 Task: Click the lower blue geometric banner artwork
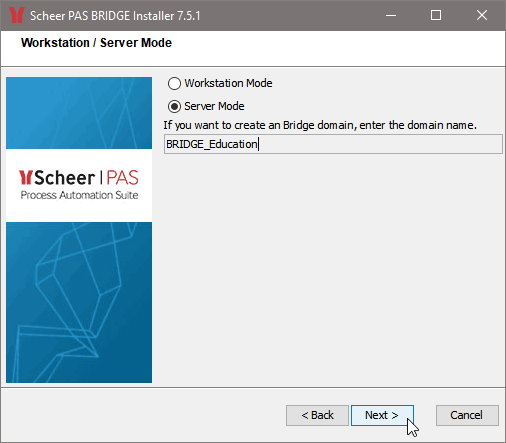pos(79,302)
